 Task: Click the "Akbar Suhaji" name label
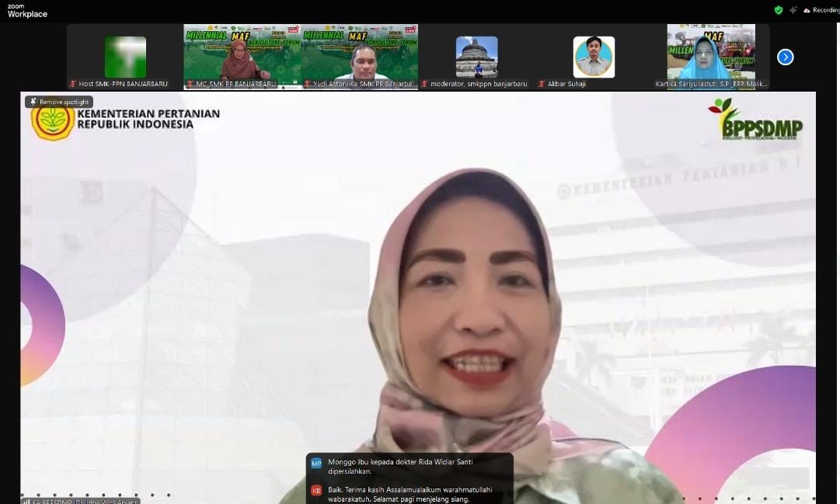point(566,84)
